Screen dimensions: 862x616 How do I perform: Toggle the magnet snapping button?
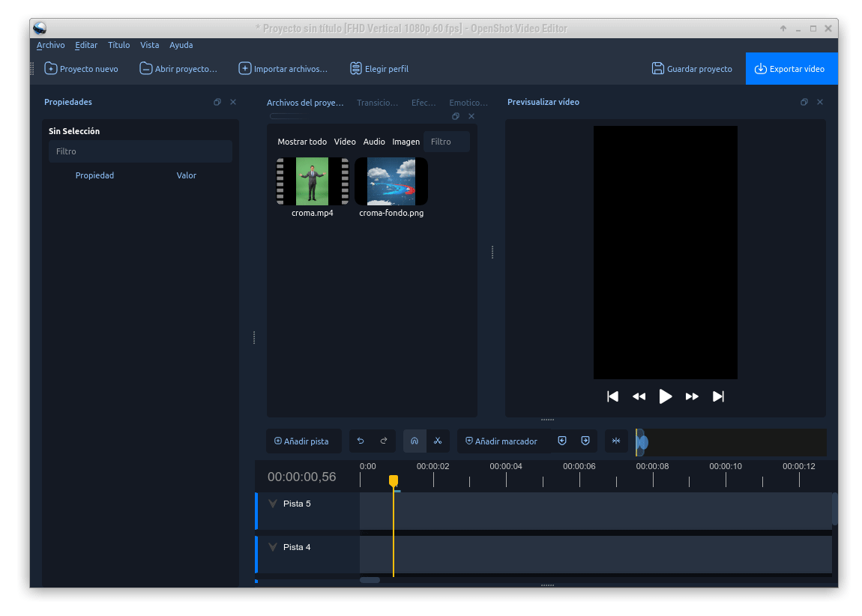click(415, 441)
